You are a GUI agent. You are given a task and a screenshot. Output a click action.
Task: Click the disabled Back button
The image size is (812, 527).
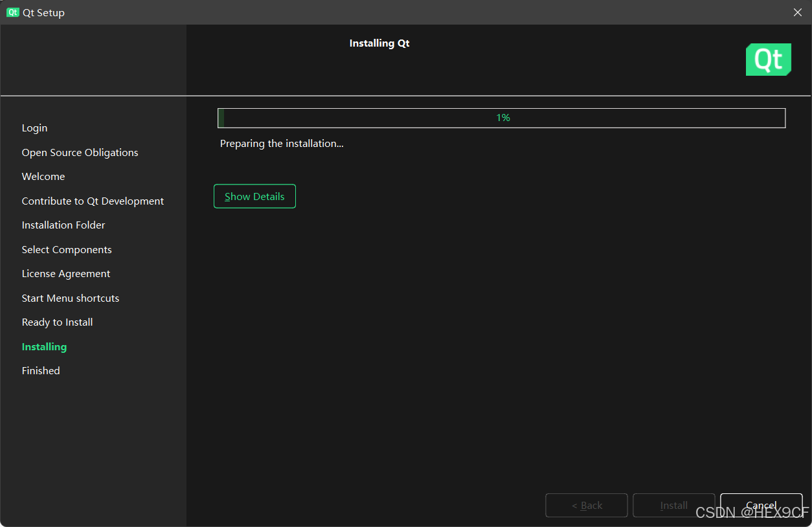pyautogui.click(x=587, y=505)
